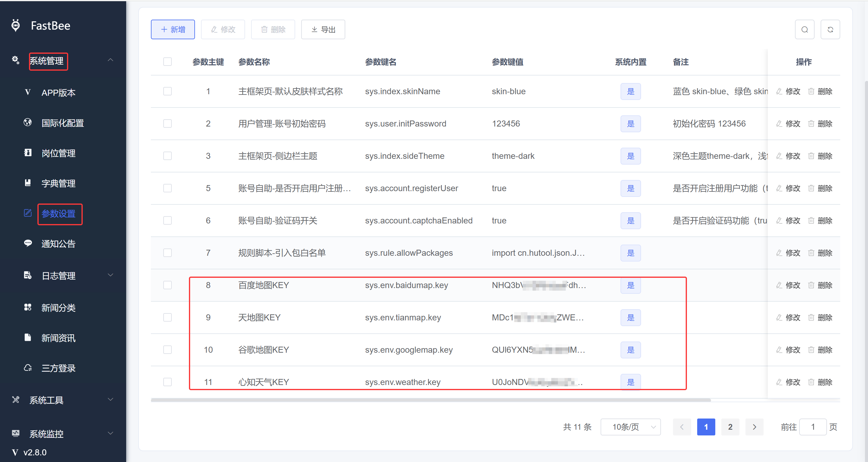The height and width of the screenshot is (462, 868).
Task: Click the FastBee logo icon
Action: pos(15,25)
